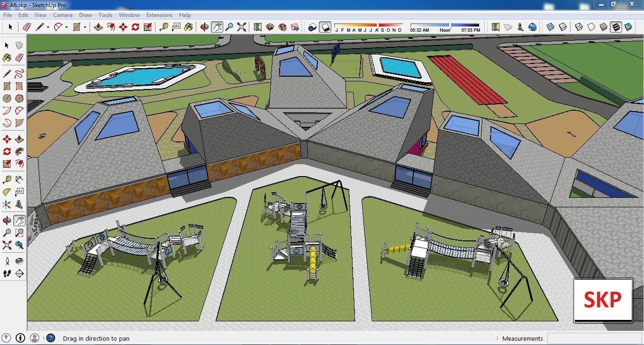The image size is (644, 345).
Task: Select the Walk footprints tool
Action: [x=7, y=273]
